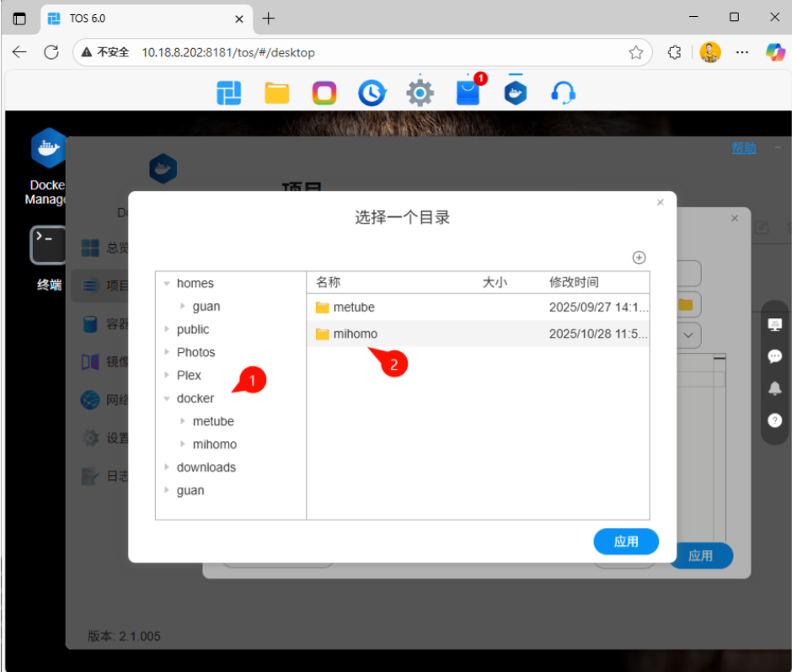Open 日志 section in Docker Manager sidebar
The width and height of the screenshot is (792, 672).
click(105, 476)
